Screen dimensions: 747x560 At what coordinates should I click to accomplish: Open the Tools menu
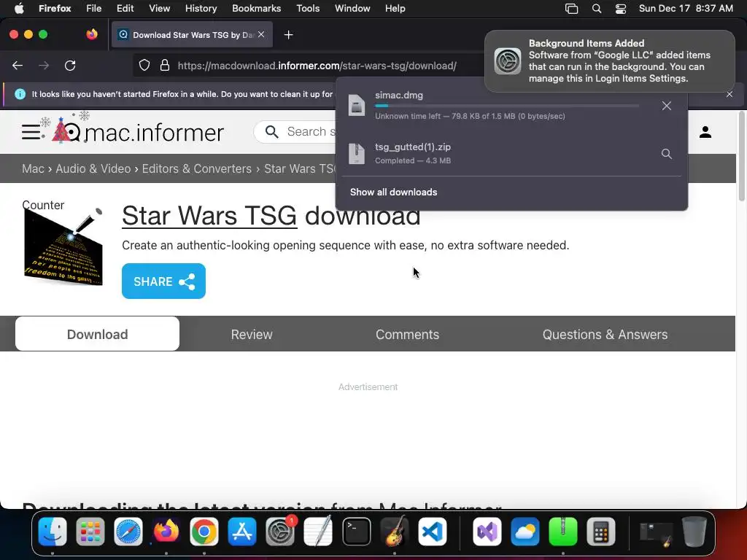point(308,8)
